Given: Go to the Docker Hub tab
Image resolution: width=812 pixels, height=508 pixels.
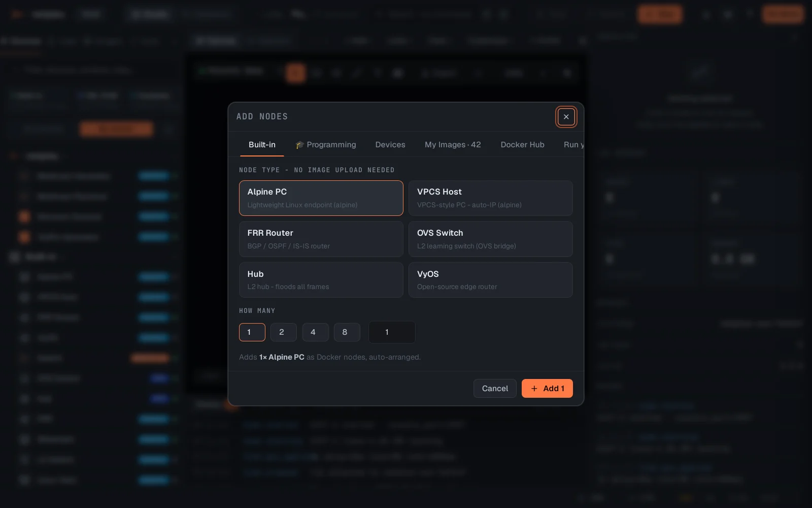Looking at the screenshot, I should click(522, 145).
